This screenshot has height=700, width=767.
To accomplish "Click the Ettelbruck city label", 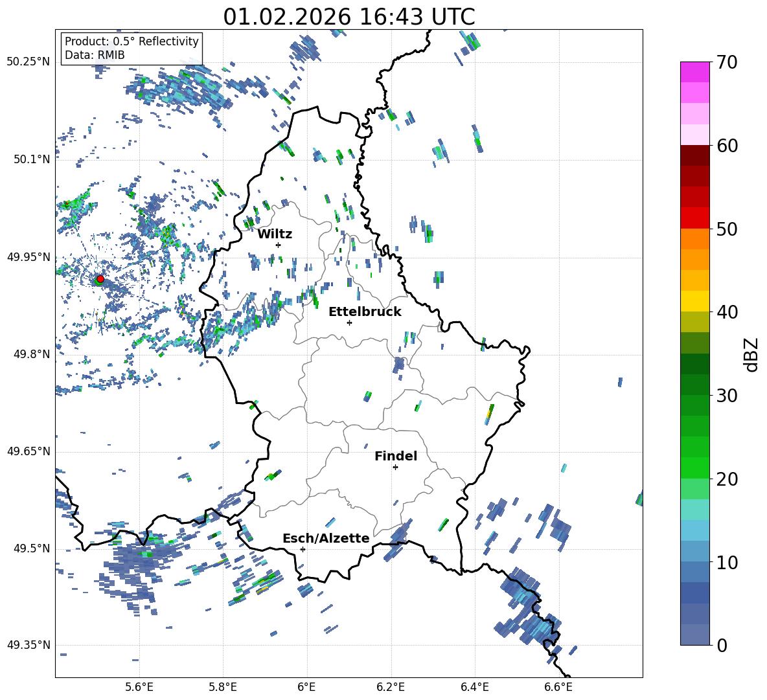I will [365, 312].
